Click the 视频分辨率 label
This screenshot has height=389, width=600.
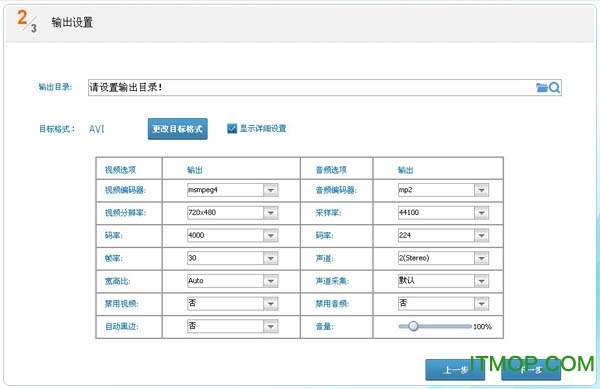click(x=125, y=213)
